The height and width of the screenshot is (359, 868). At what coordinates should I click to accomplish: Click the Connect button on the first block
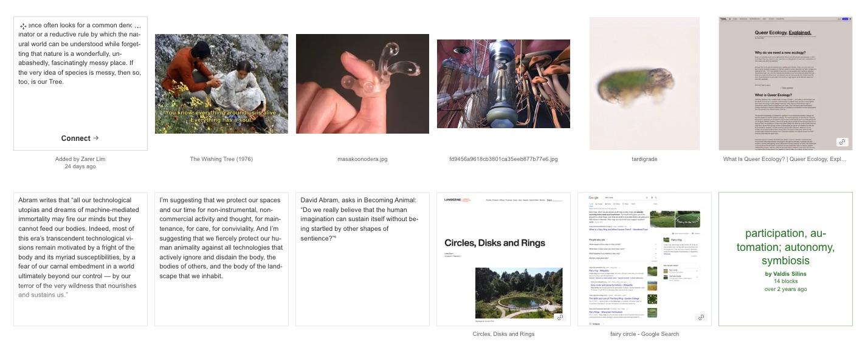[x=80, y=138]
